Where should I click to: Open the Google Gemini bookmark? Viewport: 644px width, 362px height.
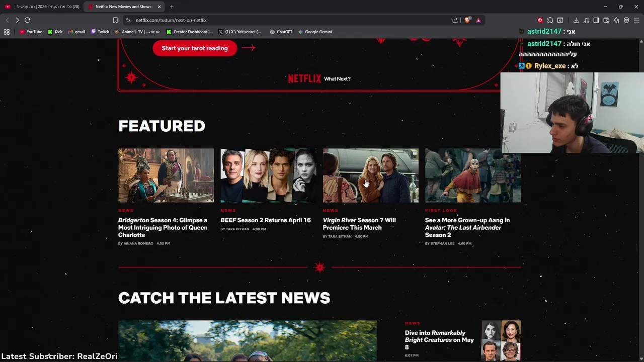click(x=314, y=32)
